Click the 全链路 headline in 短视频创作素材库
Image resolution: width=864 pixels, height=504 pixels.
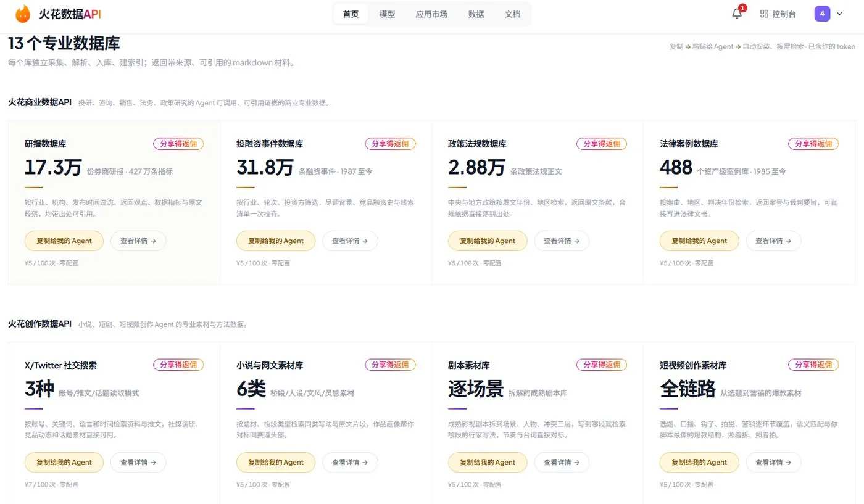coord(687,389)
